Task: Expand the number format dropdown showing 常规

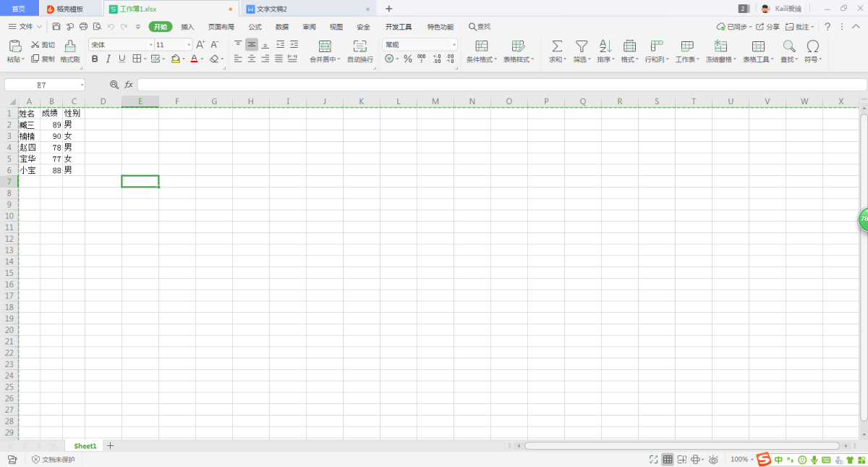Action: tap(420, 45)
